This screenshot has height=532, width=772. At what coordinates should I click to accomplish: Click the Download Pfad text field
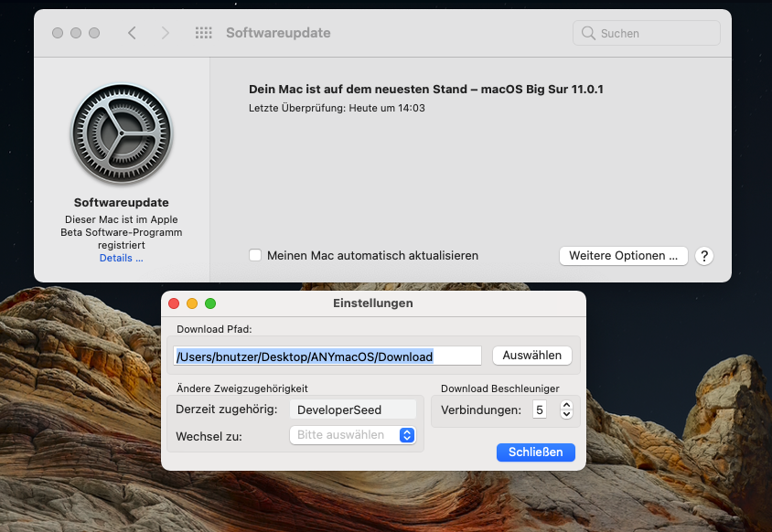(x=327, y=356)
